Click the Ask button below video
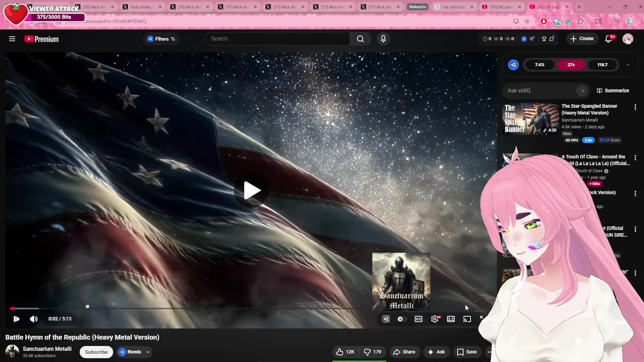The height and width of the screenshot is (362, 644). (436, 352)
